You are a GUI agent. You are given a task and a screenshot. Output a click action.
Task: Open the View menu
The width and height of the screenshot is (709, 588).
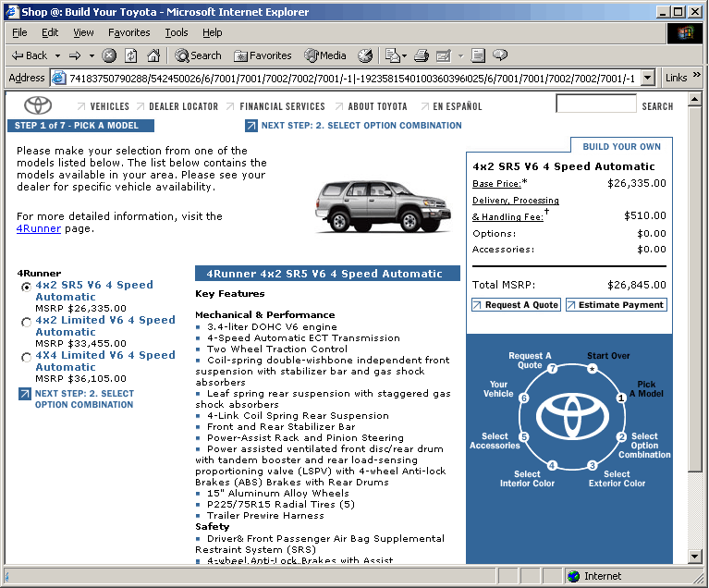coord(83,32)
